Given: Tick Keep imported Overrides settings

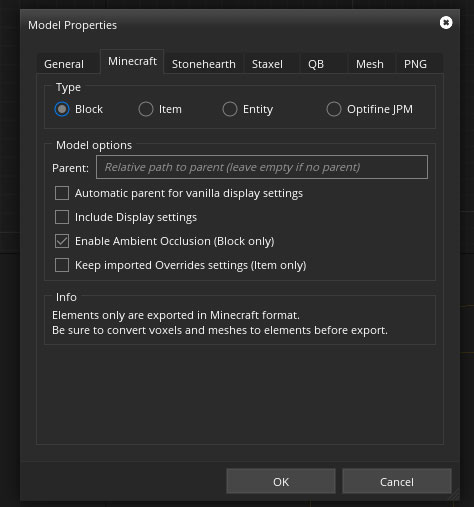Looking at the screenshot, I should click(x=62, y=265).
